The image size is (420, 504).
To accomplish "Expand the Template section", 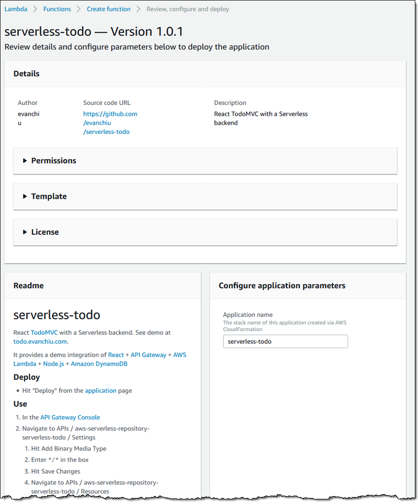I will tap(49, 197).
